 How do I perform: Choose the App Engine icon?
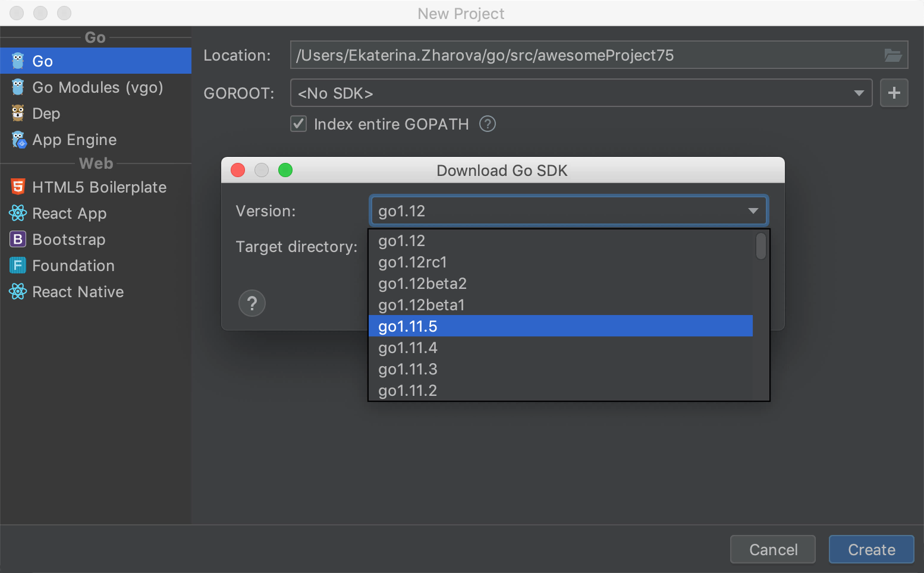click(19, 140)
